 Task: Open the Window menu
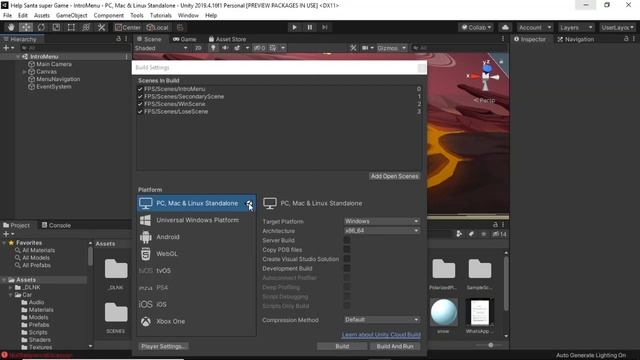coord(188,16)
